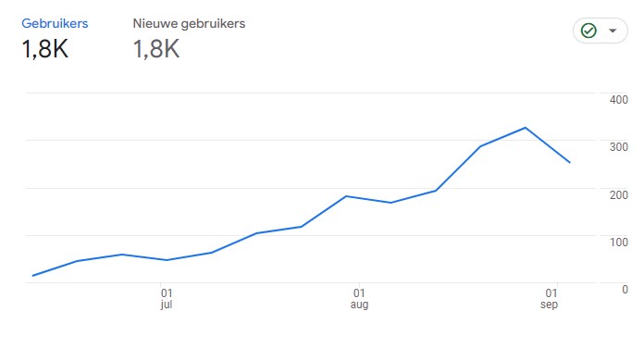Click the 300 y-axis label

point(618,147)
